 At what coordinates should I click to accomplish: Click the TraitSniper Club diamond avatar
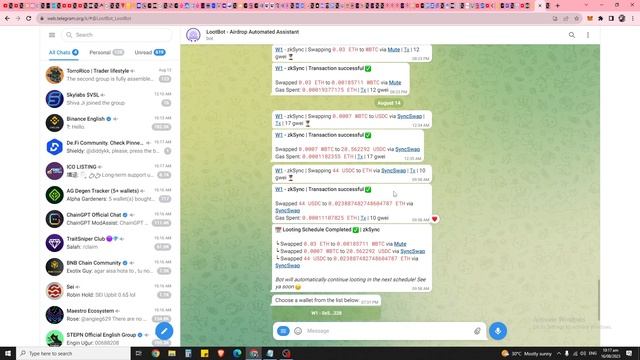click(x=55, y=243)
